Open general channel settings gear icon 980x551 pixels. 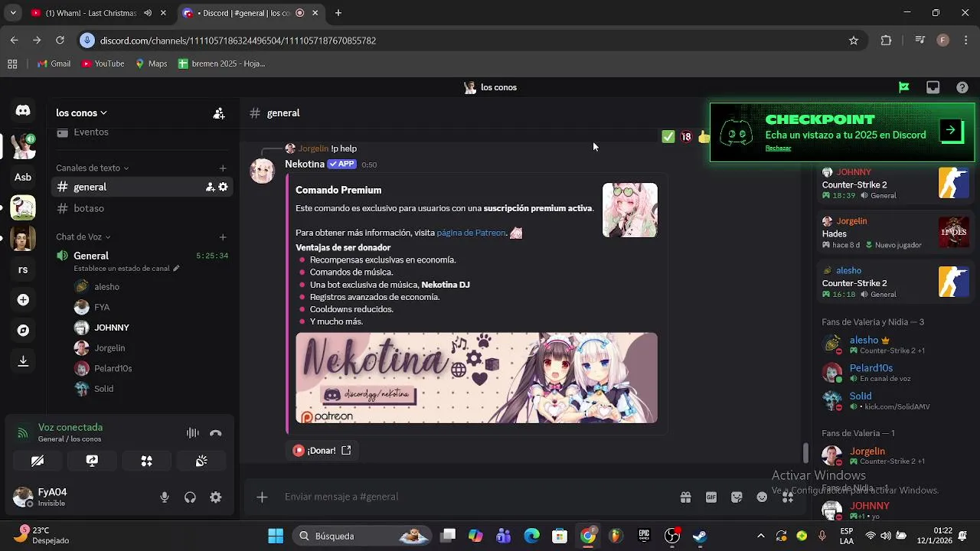(223, 187)
